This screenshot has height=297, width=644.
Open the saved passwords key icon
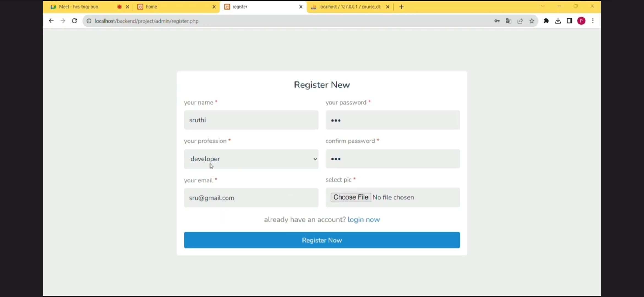(x=497, y=21)
